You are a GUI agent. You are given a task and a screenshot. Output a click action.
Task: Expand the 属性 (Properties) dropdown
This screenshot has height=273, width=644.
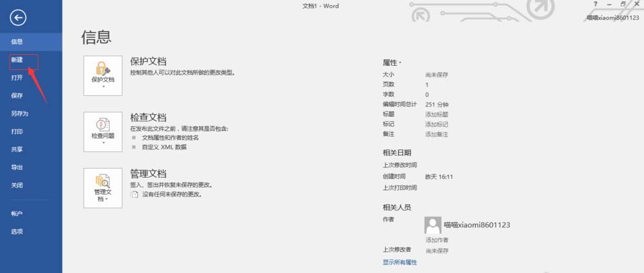(392, 63)
